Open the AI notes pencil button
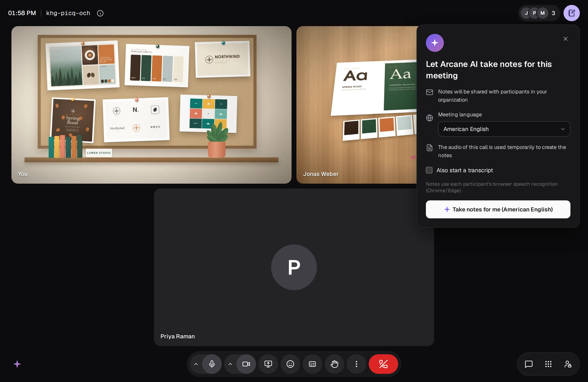 point(571,13)
